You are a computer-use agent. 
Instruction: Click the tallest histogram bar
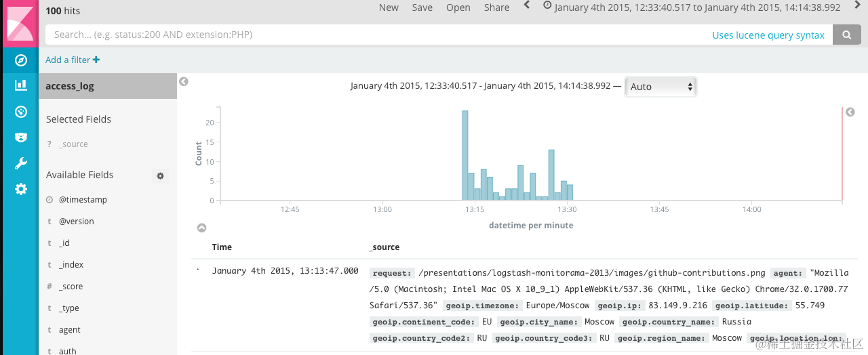465,155
